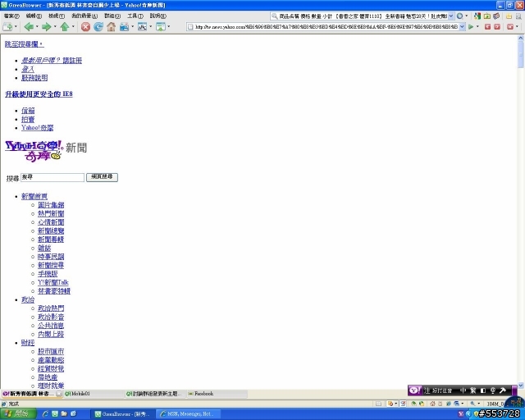Click the red previous-tab arrow icon

[487, 27]
